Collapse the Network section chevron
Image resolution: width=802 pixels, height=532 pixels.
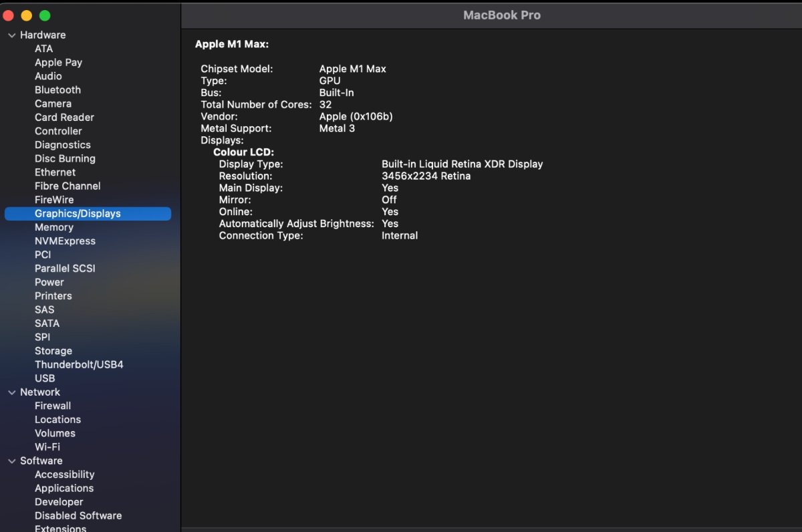[12, 392]
